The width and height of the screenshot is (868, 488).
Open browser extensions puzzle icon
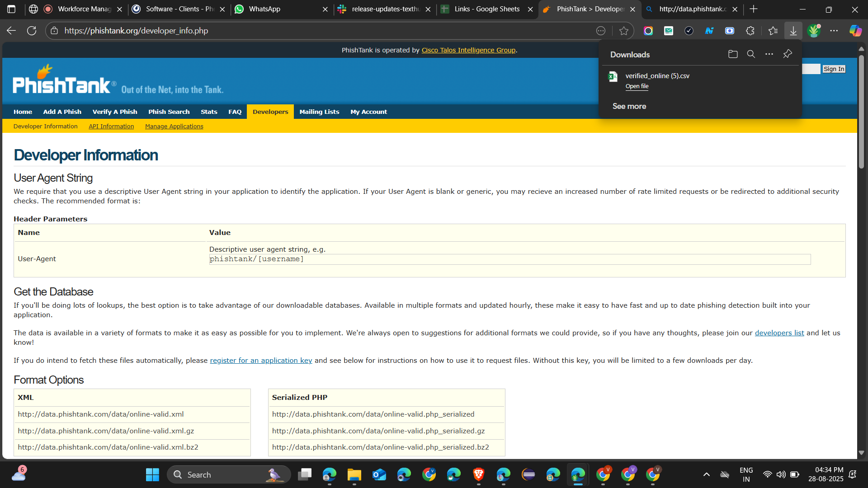pos(750,31)
